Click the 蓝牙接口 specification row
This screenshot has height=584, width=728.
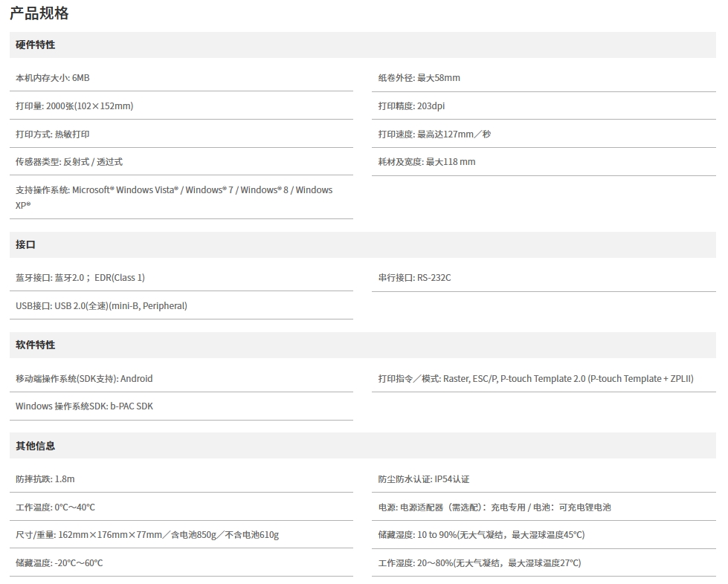coord(80,278)
